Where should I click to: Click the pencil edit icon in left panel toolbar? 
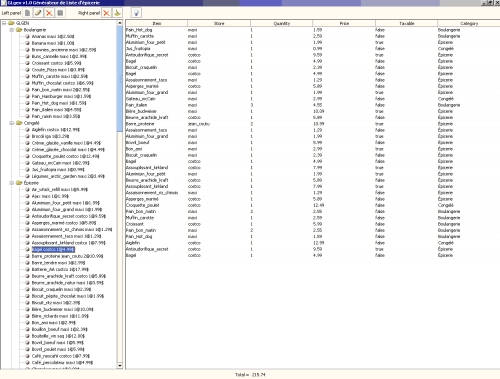tap(38, 13)
